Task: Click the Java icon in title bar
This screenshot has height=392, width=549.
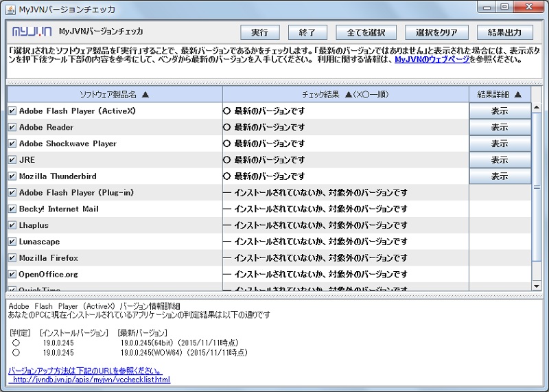Action: pyautogui.click(x=11, y=10)
